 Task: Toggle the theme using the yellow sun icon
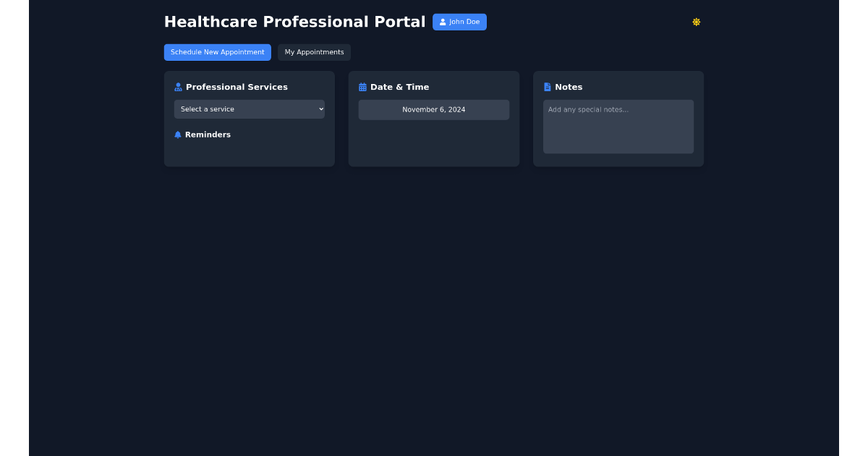696,22
